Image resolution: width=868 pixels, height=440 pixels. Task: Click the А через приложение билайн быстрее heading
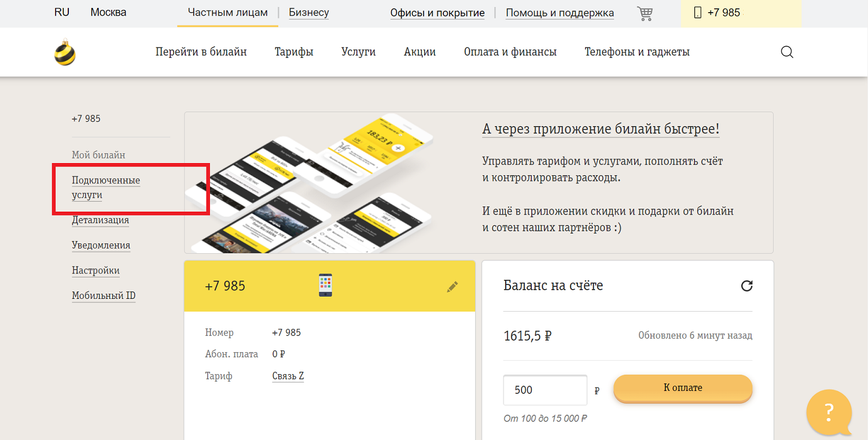pos(601,129)
